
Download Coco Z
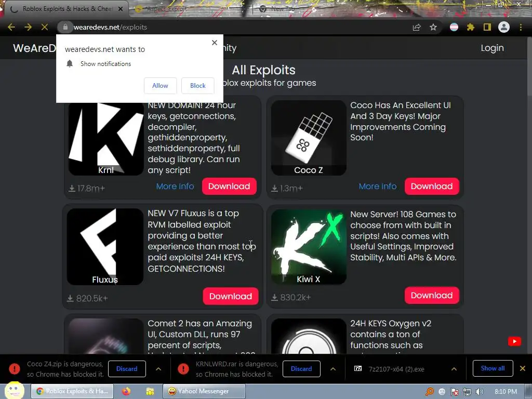click(432, 187)
